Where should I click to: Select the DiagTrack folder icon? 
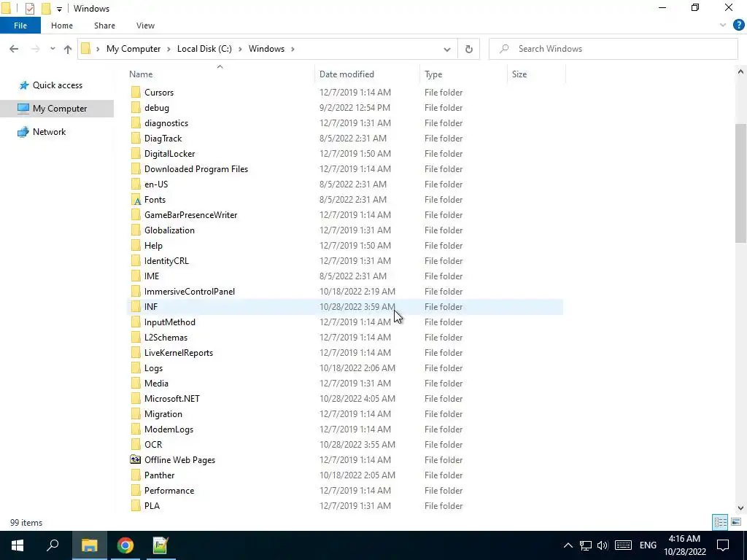[136, 139]
